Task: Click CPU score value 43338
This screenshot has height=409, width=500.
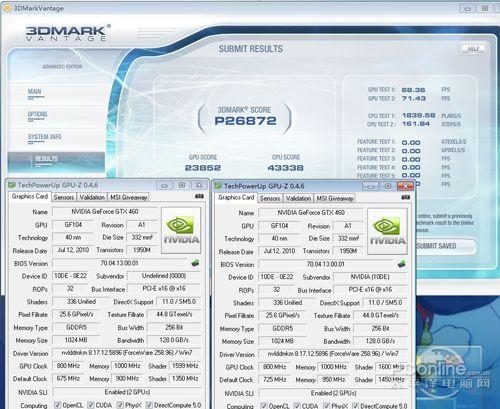Action: [286, 168]
